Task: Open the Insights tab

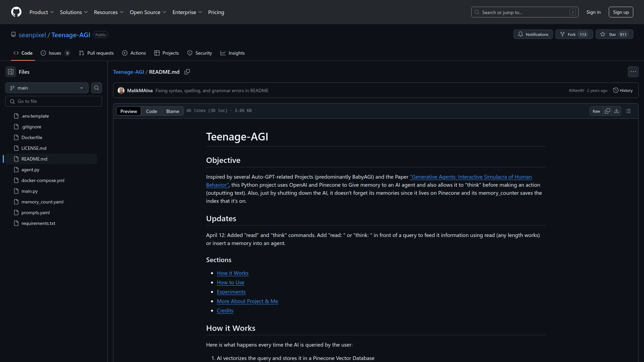Action: tap(232, 53)
